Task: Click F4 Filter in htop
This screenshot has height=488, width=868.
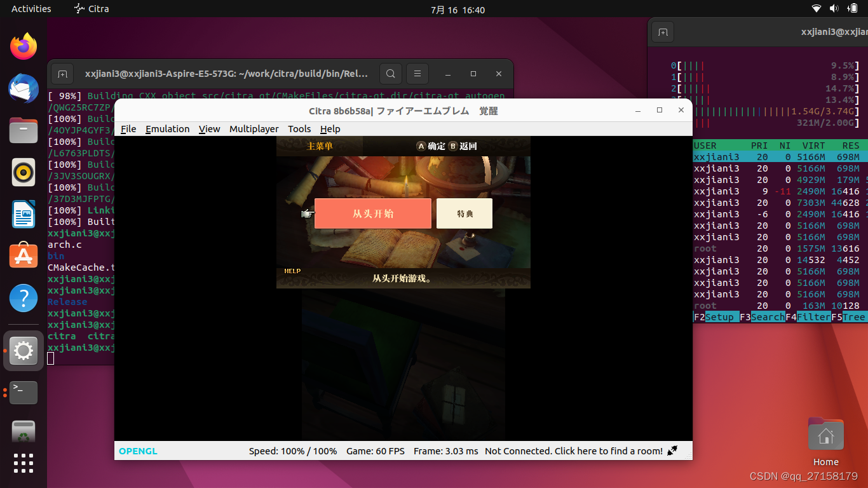Action: pyautogui.click(x=808, y=317)
